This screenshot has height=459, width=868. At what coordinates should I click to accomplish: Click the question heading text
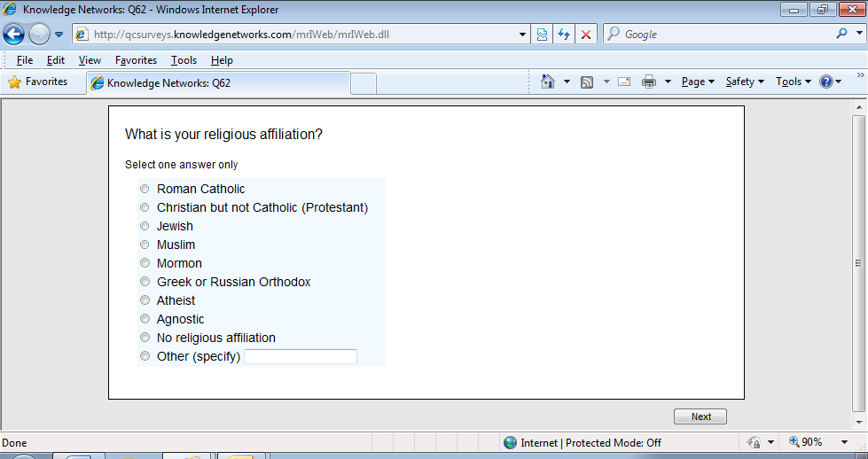(x=223, y=135)
